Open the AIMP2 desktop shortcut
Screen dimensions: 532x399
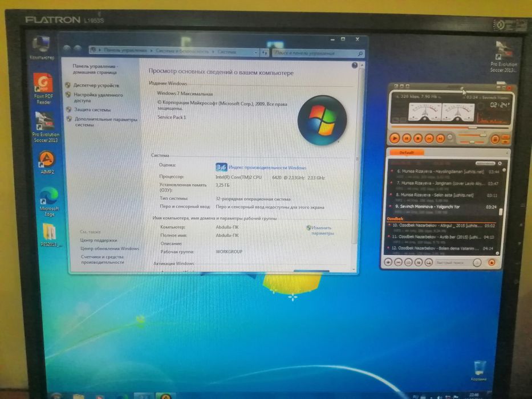47,162
